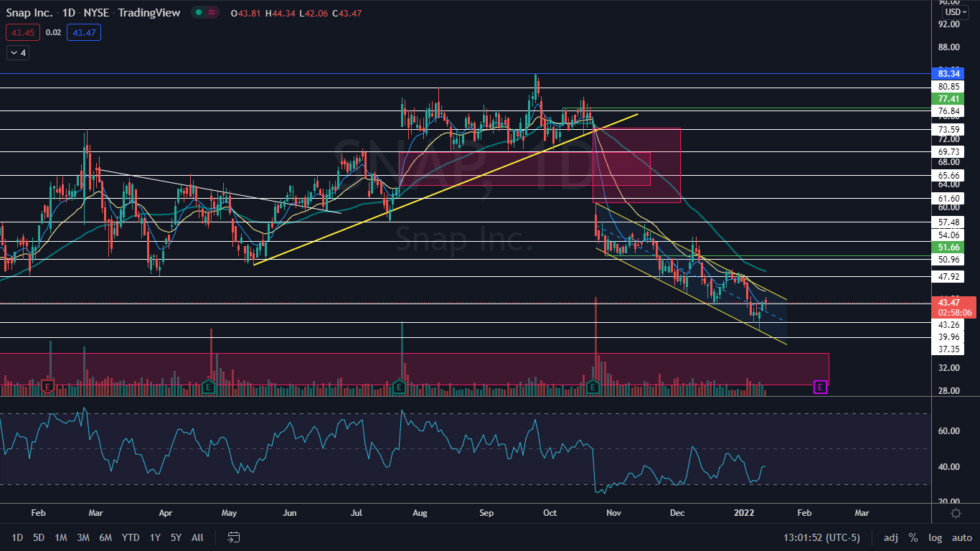Select the 1M time range
980x551 pixels.
[61, 537]
